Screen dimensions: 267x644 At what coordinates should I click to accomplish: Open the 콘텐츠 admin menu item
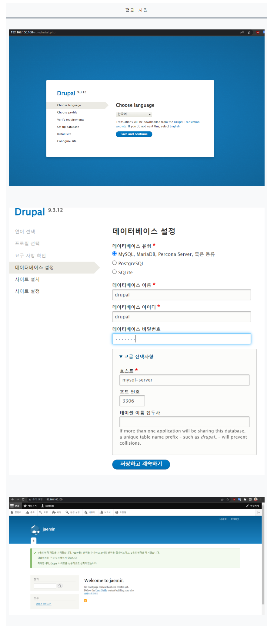[x=16, y=512]
